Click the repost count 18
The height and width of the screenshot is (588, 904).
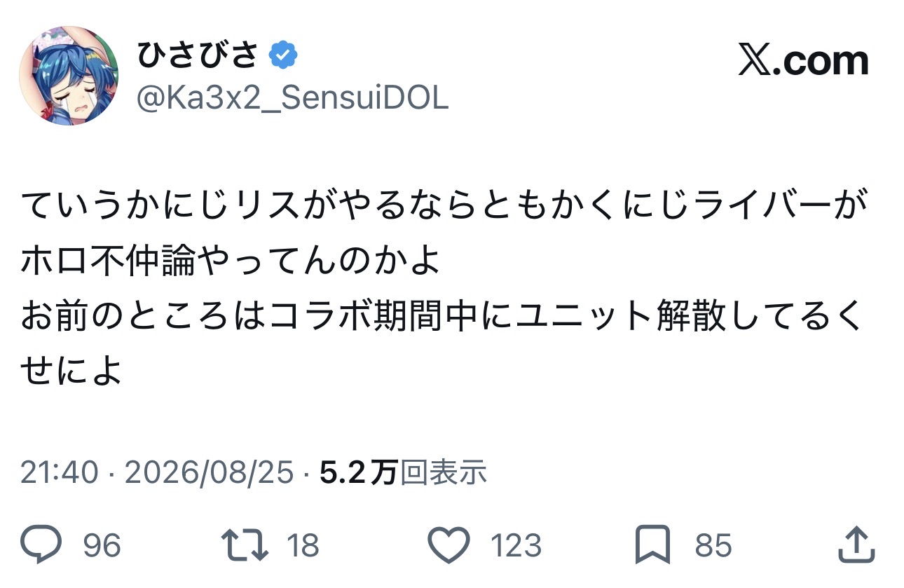pyautogui.click(x=303, y=546)
